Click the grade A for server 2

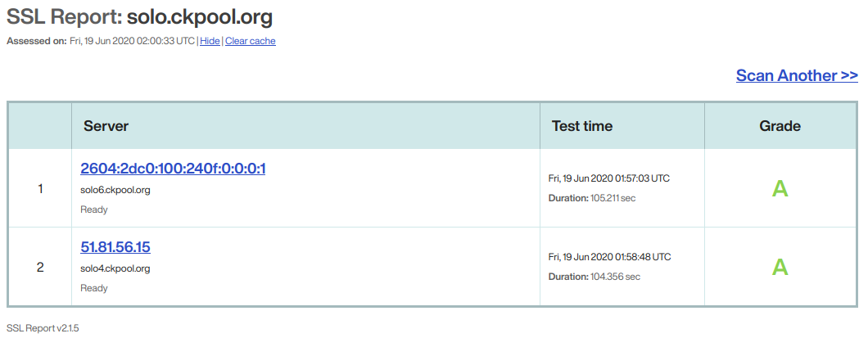[780, 267]
